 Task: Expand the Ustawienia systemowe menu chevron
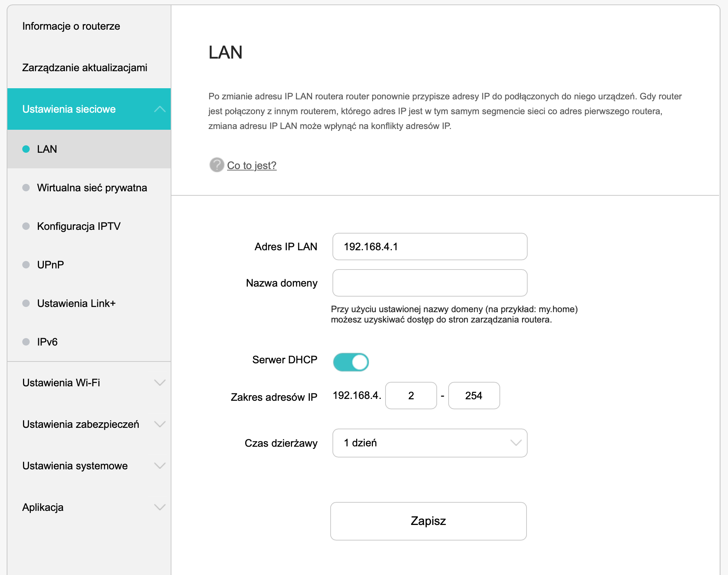pyautogui.click(x=160, y=466)
